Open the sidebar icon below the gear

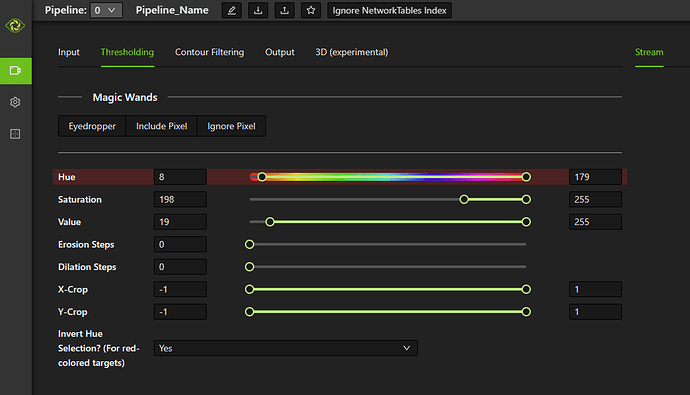(15, 134)
